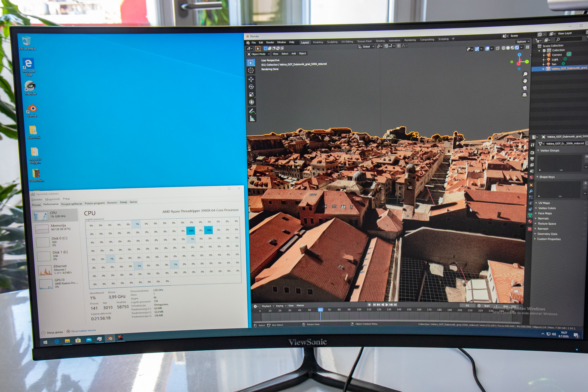Click the Options button in viewport header
588x392 pixels.
[x=522, y=42]
